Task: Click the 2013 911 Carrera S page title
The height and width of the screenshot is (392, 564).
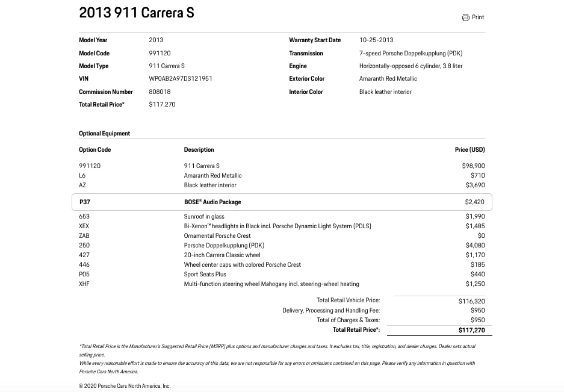Action: 136,13
